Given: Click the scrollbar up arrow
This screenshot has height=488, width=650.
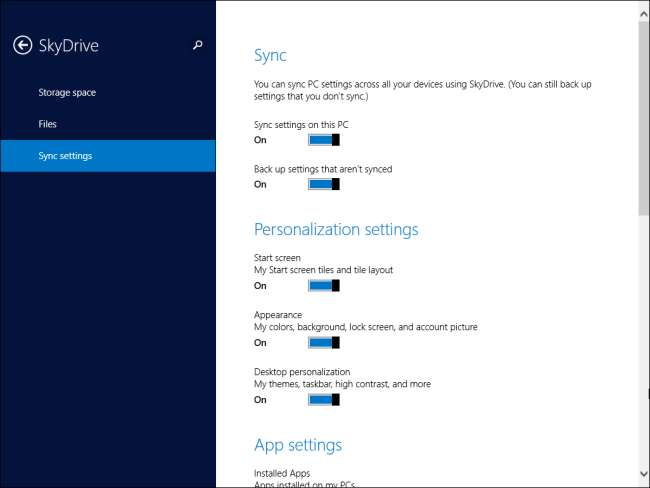Looking at the screenshot, I should 643,8.
